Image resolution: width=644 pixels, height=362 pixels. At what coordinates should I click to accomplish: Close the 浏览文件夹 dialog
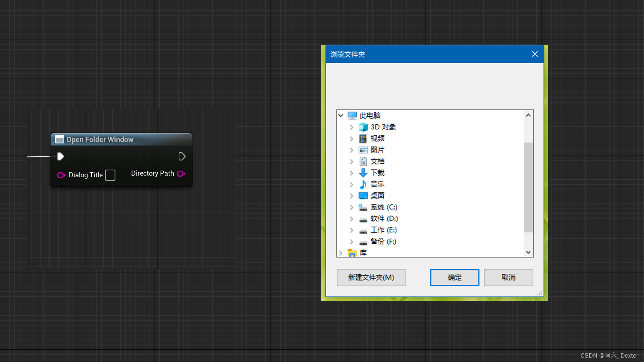[x=535, y=54]
